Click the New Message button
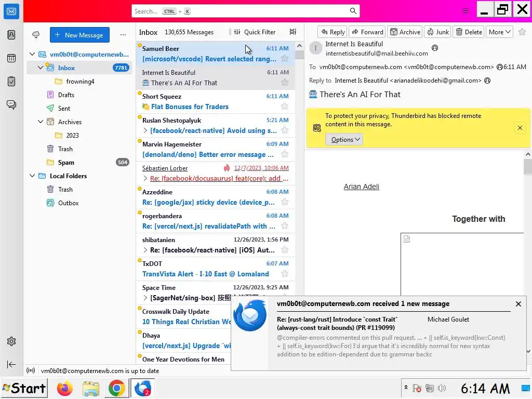The width and height of the screenshot is (532, 399). pos(79,35)
